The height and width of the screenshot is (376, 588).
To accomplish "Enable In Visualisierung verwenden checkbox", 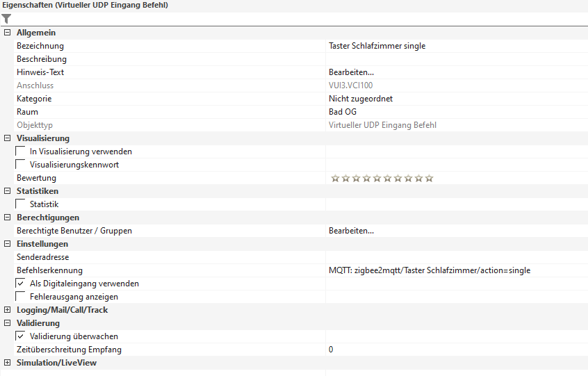I will [20, 152].
